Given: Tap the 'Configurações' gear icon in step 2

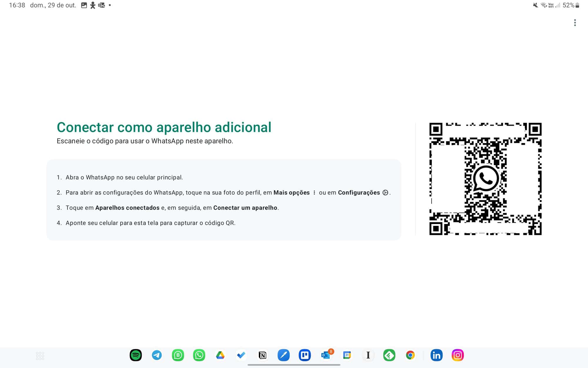Looking at the screenshot, I should pyautogui.click(x=385, y=193).
